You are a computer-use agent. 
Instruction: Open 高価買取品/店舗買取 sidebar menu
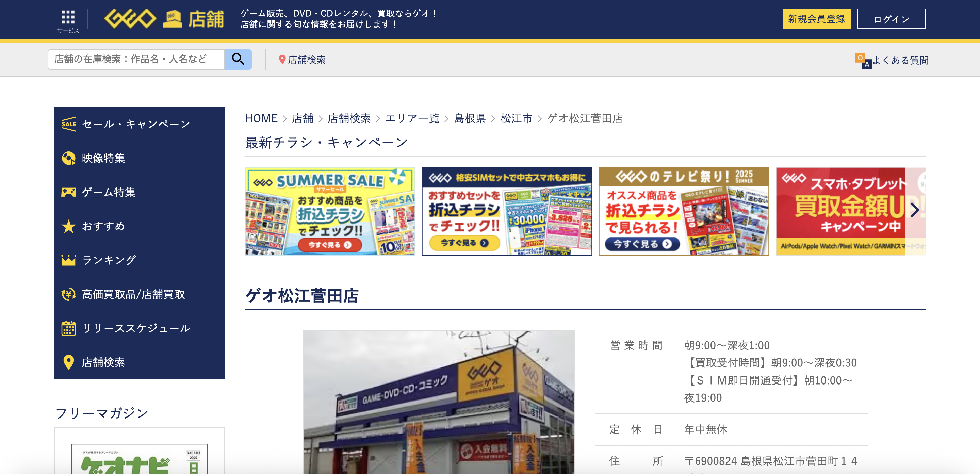pyautogui.click(x=139, y=294)
